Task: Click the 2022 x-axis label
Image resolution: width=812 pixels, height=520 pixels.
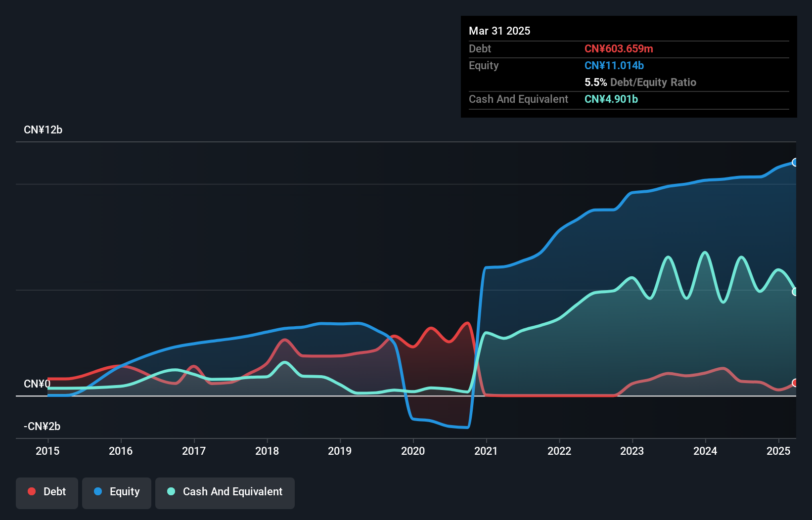Action: [x=559, y=451]
